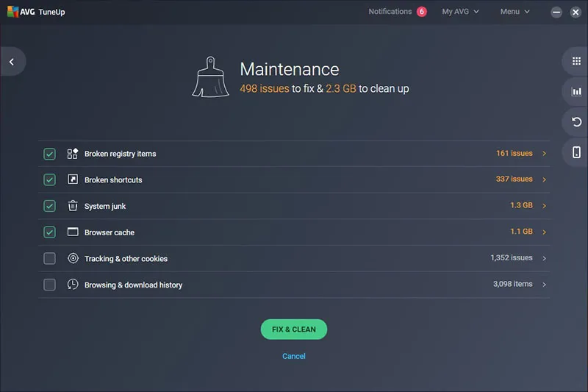588x392 pixels.
Task: Click the 1,352 issues count
Action: click(512, 257)
